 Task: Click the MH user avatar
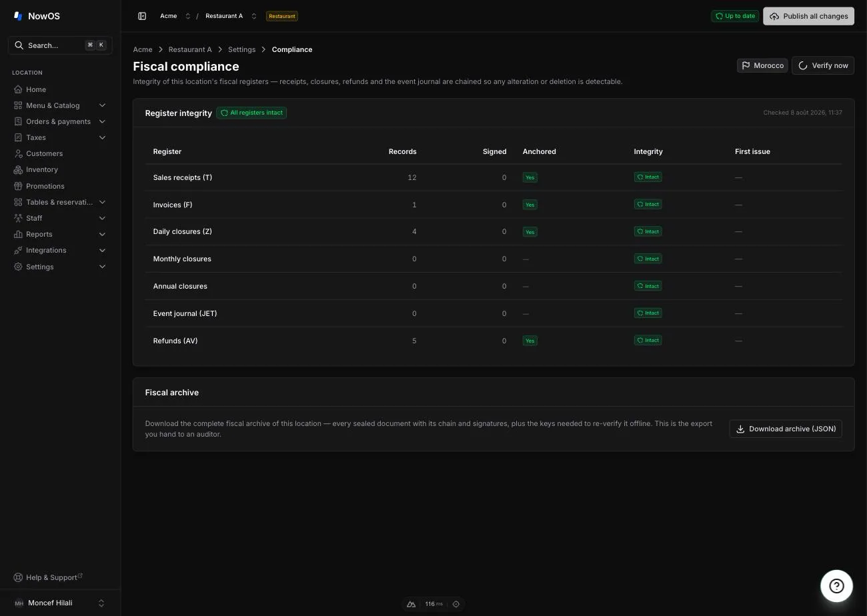click(x=19, y=603)
